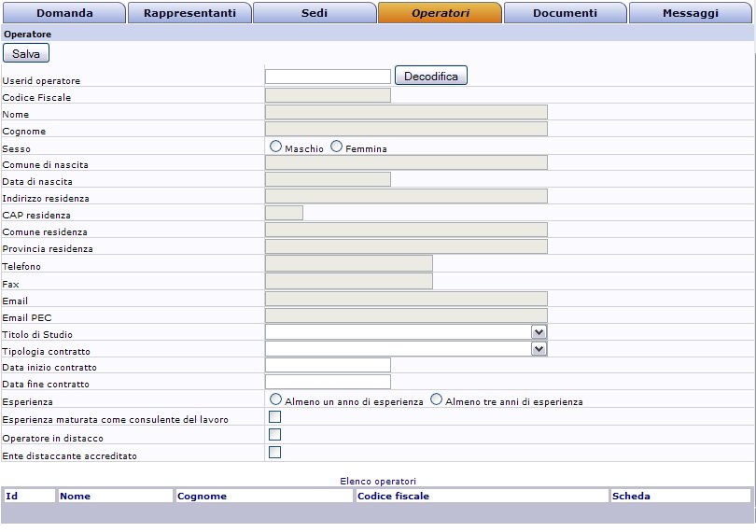Choose the Femmina radio option
Viewport: 756px width, 532px height.
pos(336,147)
